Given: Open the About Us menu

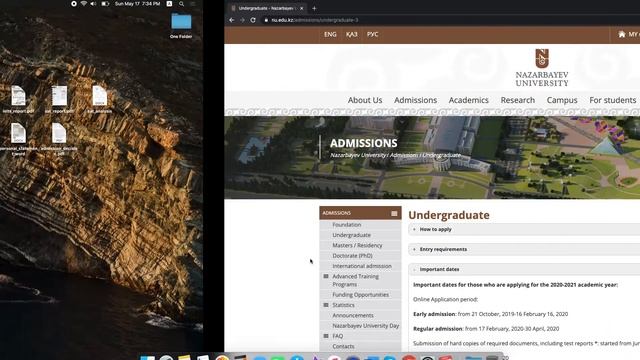Looking at the screenshot, I should coord(365,100).
